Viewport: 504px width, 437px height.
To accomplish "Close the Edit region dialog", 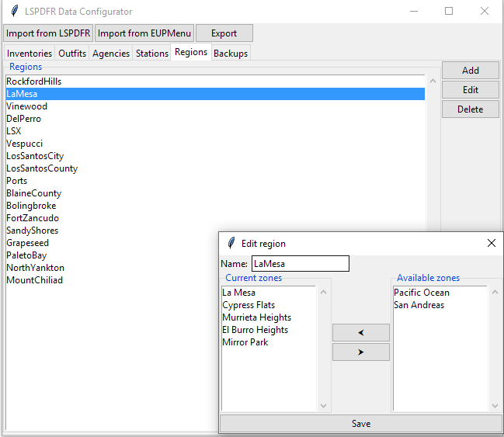I will click(491, 243).
